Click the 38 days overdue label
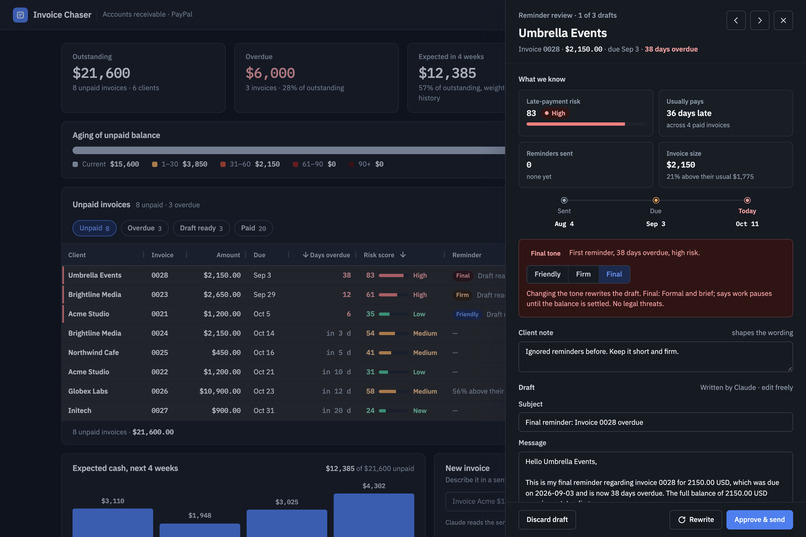Image resolution: width=806 pixels, height=537 pixels. tap(671, 49)
